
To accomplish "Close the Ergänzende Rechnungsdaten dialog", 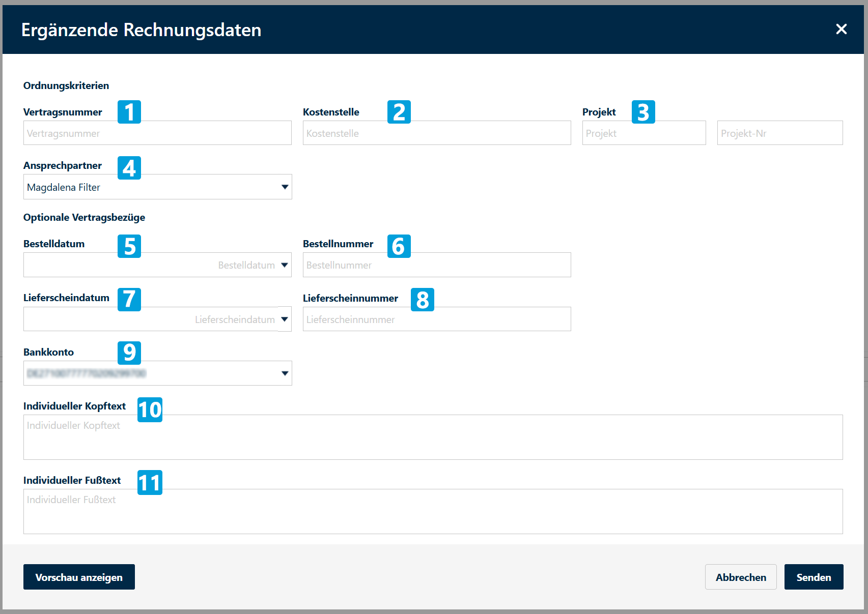I will (841, 30).
